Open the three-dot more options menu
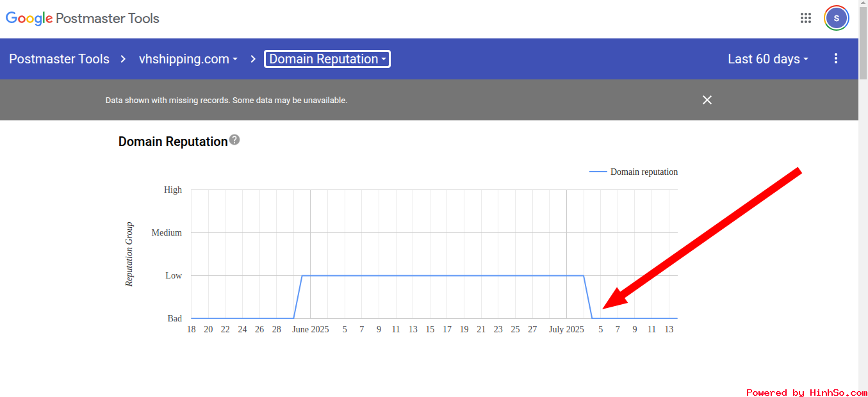Image resolution: width=868 pixels, height=397 pixels. pos(836,59)
